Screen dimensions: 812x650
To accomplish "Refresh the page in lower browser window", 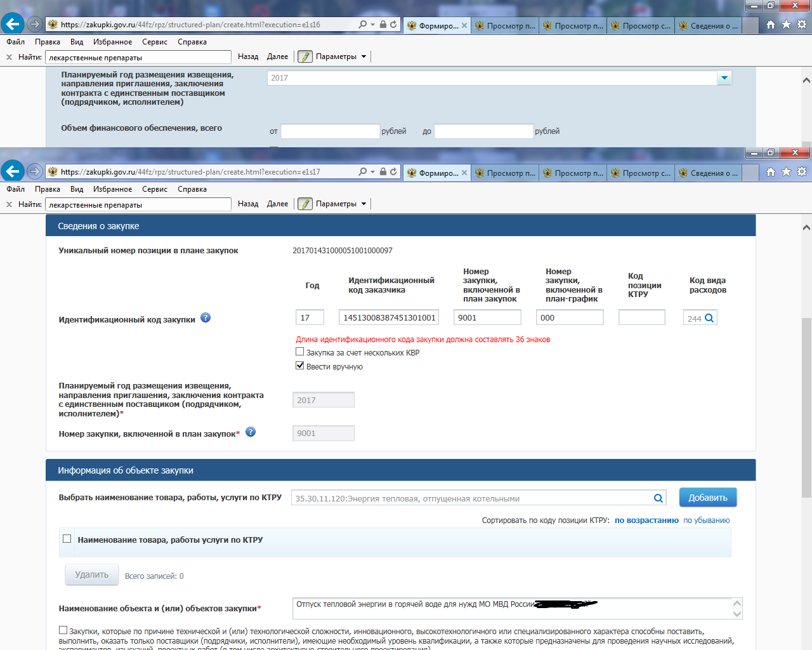I will pos(393,171).
